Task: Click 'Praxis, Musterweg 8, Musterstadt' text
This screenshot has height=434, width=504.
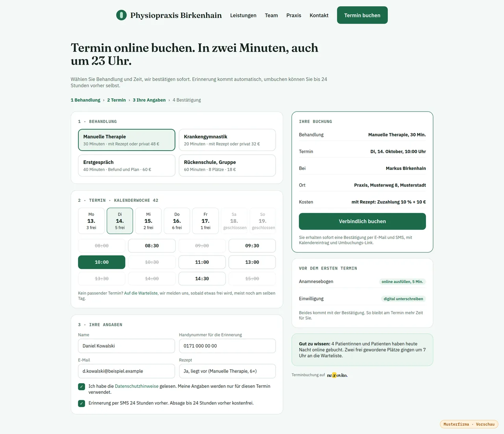Action: [x=390, y=185]
